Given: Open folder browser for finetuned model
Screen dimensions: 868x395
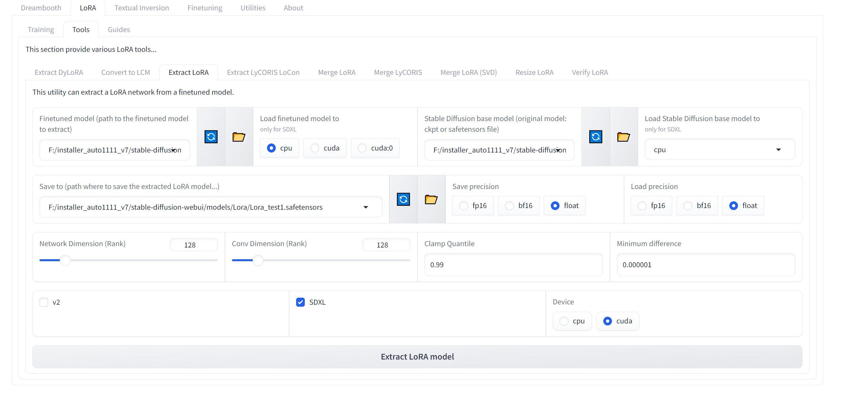Looking at the screenshot, I should coord(239,136).
